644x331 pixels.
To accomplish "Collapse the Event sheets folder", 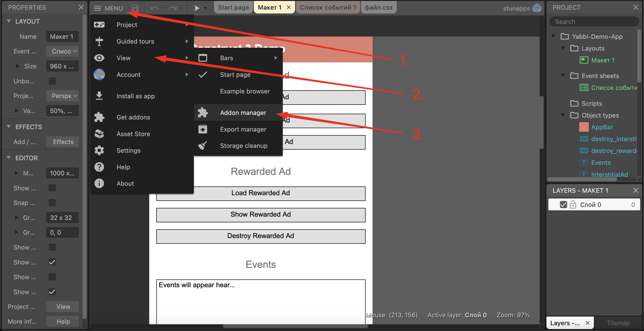I will pos(563,75).
